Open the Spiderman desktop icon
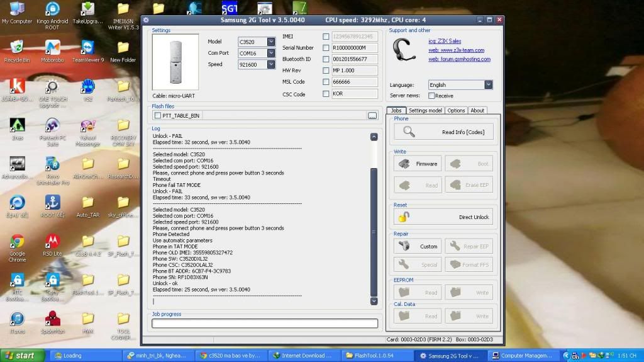 tap(53, 322)
